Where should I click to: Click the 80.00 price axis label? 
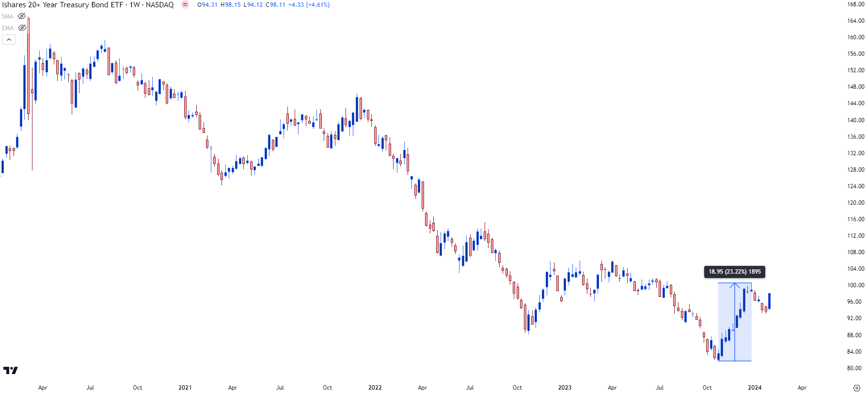point(855,368)
